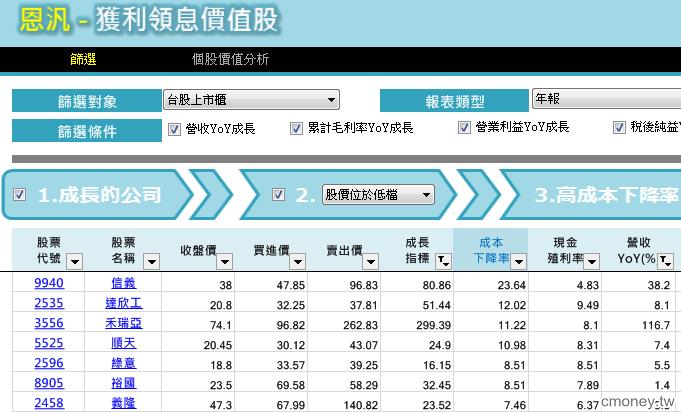Open stock code 2458 link
This screenshot has width=681, height=412.
coord(49,403)
